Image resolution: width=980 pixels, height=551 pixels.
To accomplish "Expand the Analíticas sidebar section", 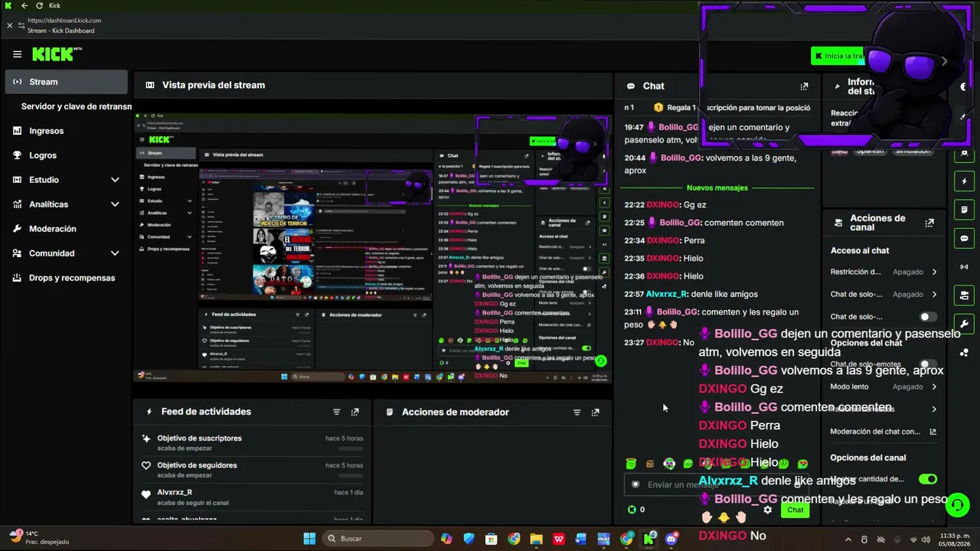I will click(x=115, y=204).
